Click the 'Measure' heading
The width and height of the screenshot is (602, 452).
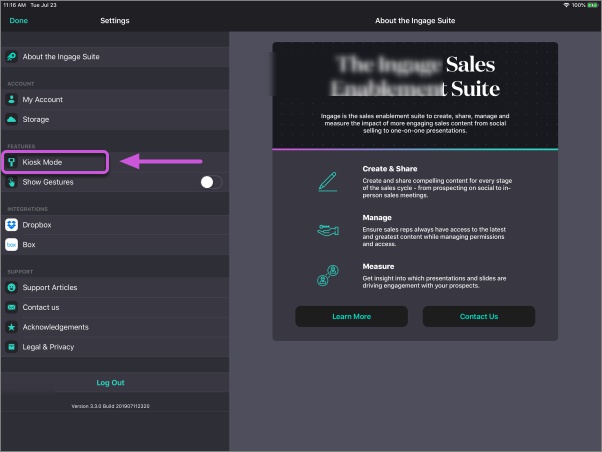click(378, 266)
